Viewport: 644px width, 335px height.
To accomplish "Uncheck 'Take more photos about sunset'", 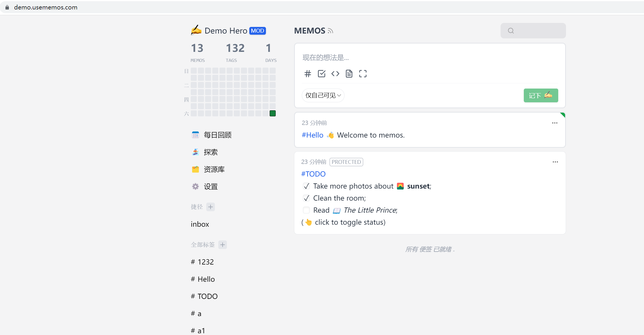I will point(306,186).
